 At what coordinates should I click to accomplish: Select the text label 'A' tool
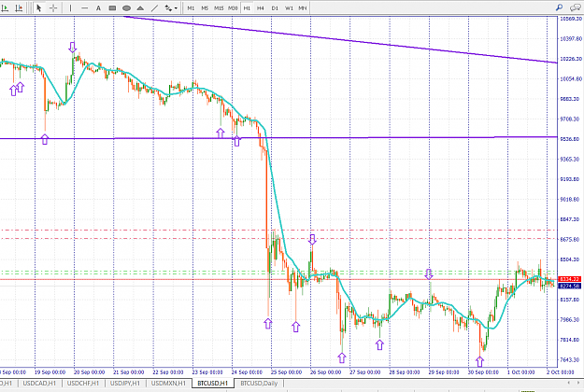[x=98, y=7]
